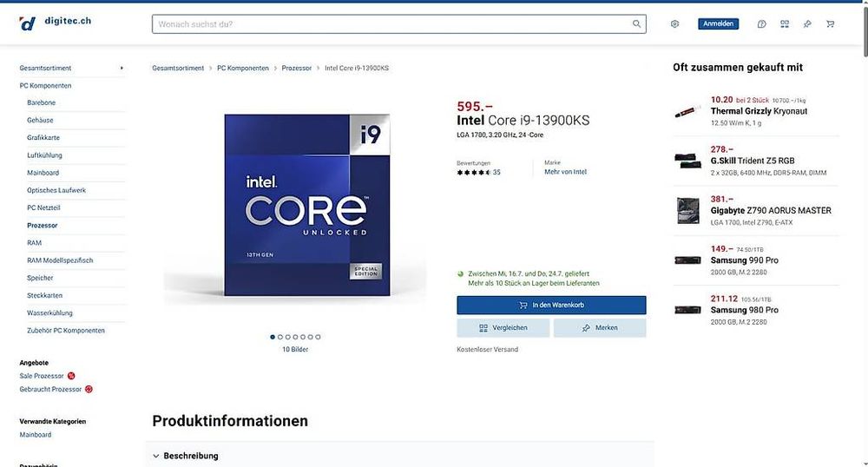Open the shopping cart icon in header
Image resolution: width=868 pixels, height=467 pixels.
tap(831, 23)
